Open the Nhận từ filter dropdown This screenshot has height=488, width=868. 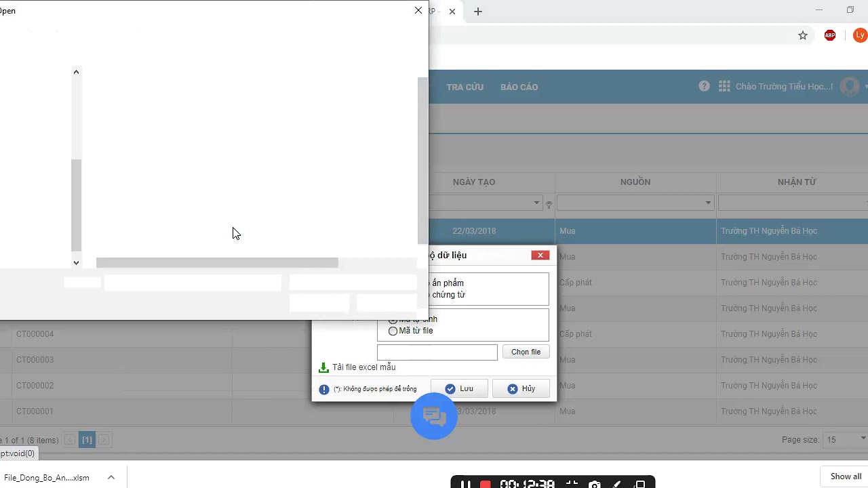click(866, 203)
